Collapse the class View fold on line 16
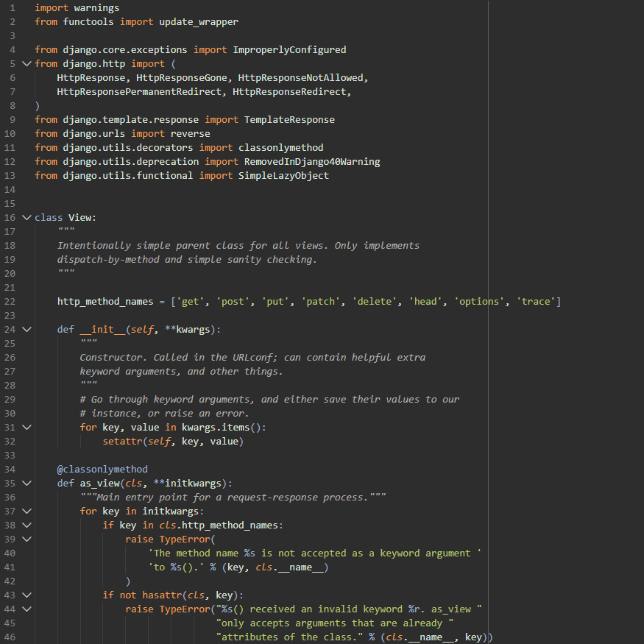Image resolution: width=644 pixels, height=644 pixels. (26, 217)
